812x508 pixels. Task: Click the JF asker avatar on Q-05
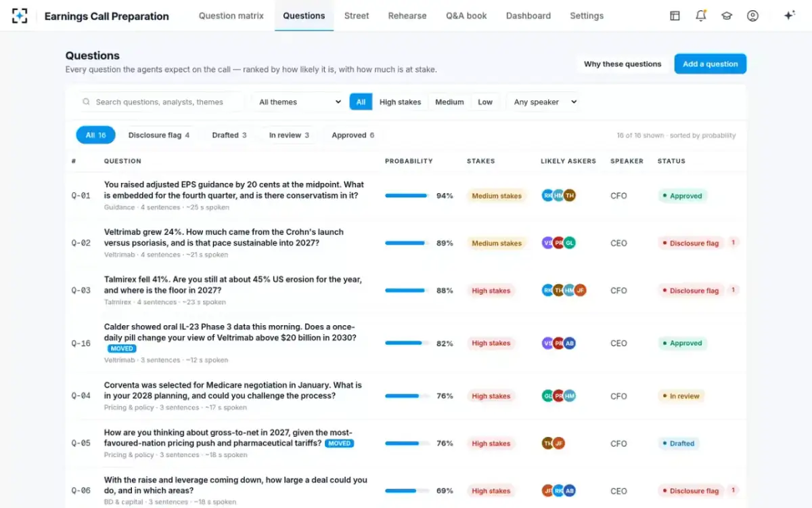click(559, 444)
